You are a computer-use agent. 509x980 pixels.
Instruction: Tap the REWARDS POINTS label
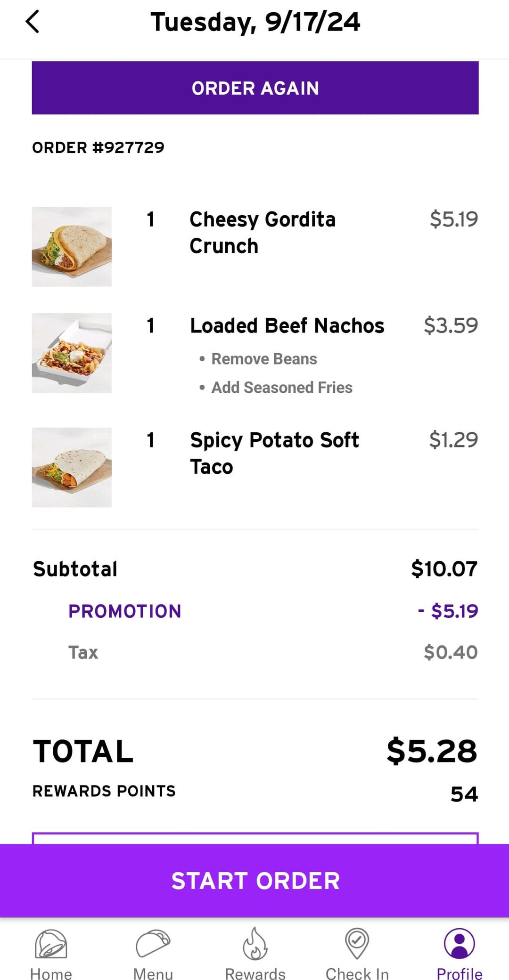pos(104,791)
